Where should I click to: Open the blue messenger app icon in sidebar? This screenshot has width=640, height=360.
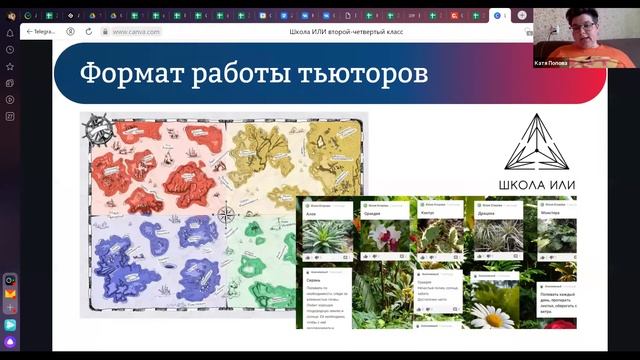tap(10, 325)
